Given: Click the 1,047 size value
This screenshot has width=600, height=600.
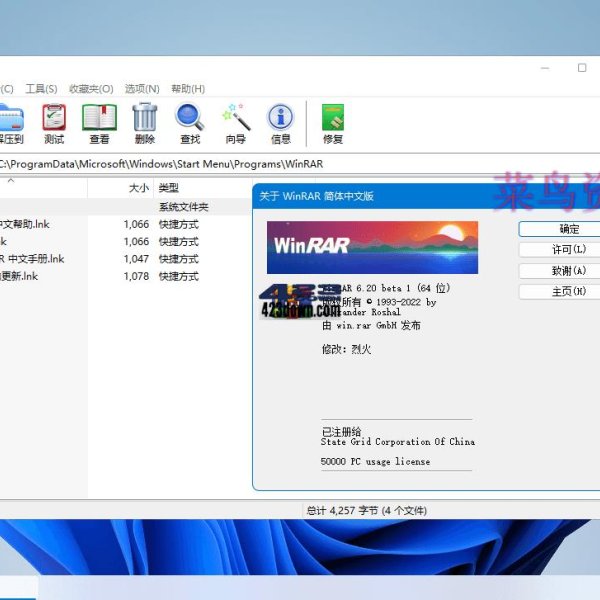Looking at the screenshot, I should point(136,259).
